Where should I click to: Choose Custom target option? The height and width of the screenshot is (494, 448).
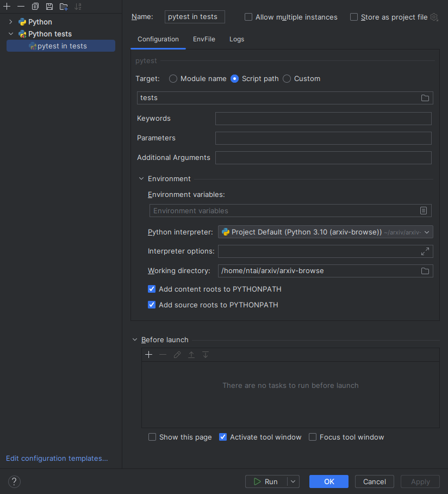(x=287, y=79)
